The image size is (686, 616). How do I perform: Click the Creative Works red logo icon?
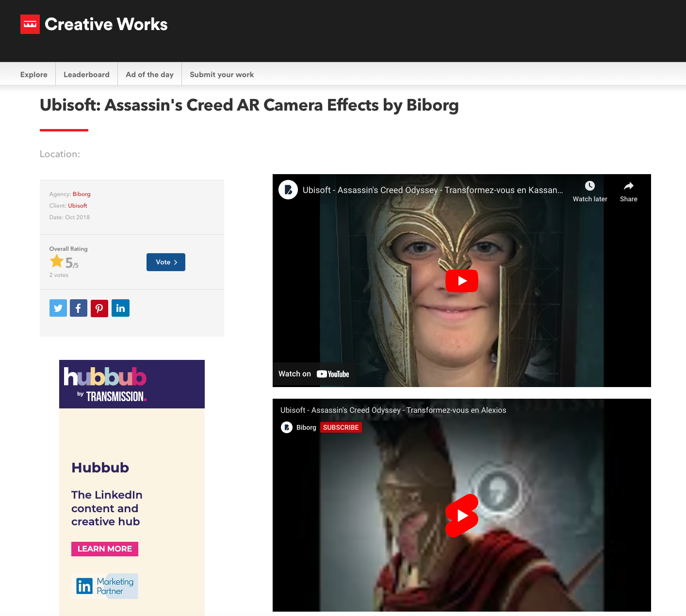pyautogui.click(x=30, y=24)
